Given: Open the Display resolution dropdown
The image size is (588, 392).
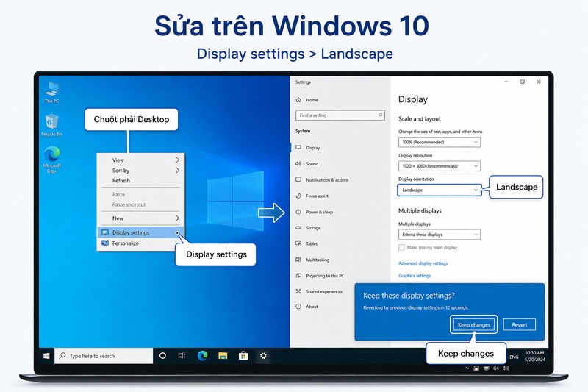Looking at the screenshot, I should point(439,165).
